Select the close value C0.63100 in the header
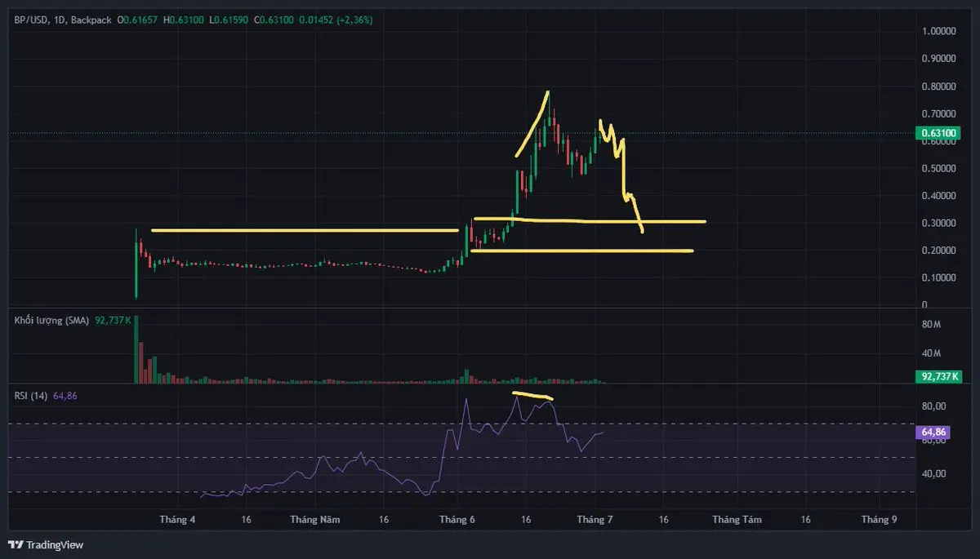This screenshot has height=559, width=980. pos(274,20)
